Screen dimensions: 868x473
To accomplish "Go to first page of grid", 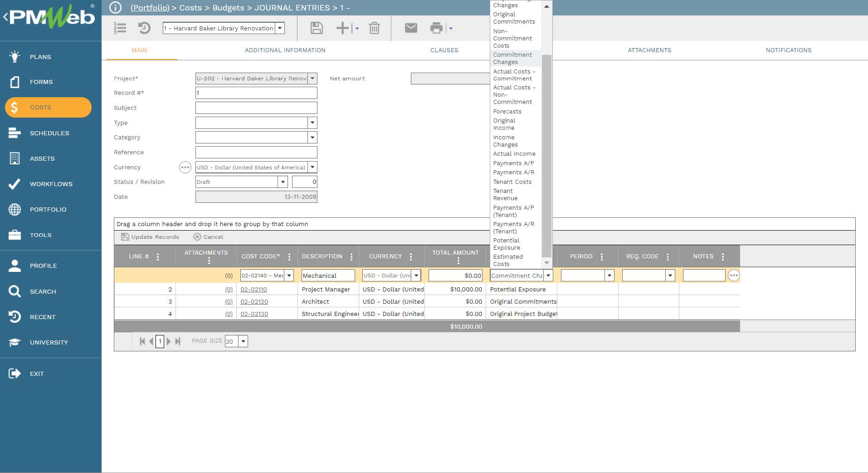I will [142, 341].
